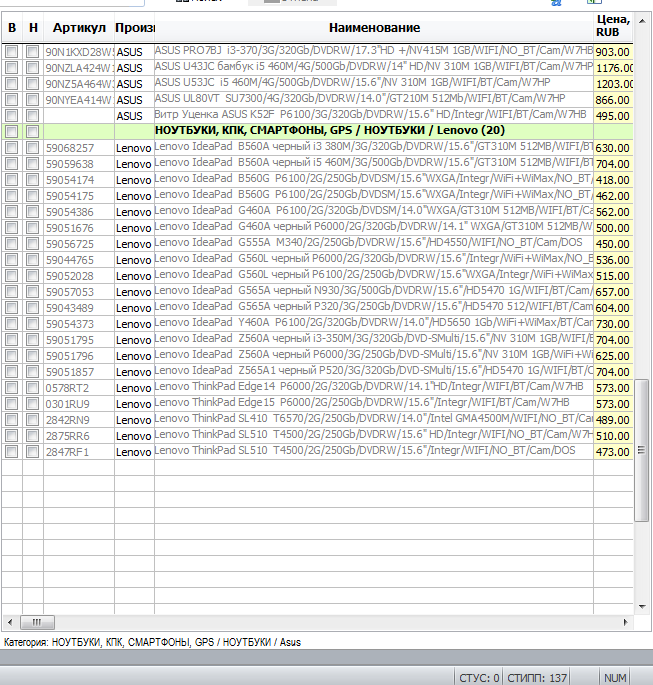Select article cell 59051795
Screen dimensions: 653x685
click(79, 340)
